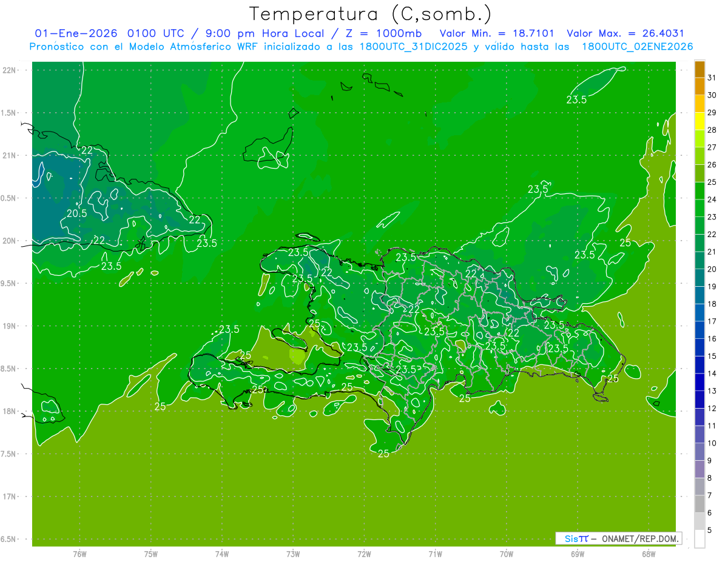Click the "Valor Min. = 18.7101" value
Viewport: 728px width, 562px height.
coord(497,33)
